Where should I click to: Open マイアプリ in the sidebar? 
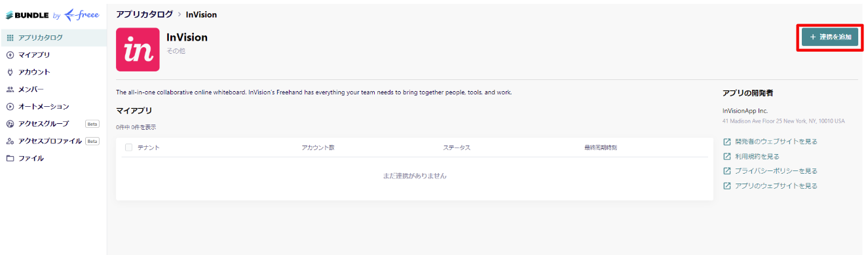(53, 55)
